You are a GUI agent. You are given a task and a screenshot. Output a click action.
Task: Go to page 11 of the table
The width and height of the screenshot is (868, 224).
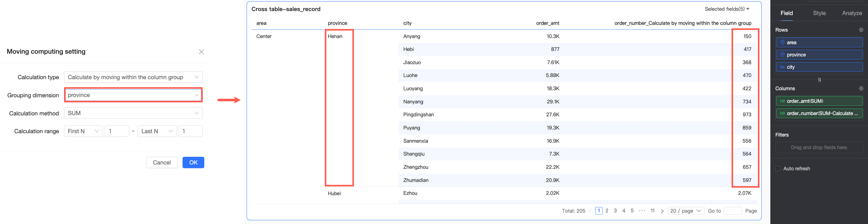click(652, 210)
